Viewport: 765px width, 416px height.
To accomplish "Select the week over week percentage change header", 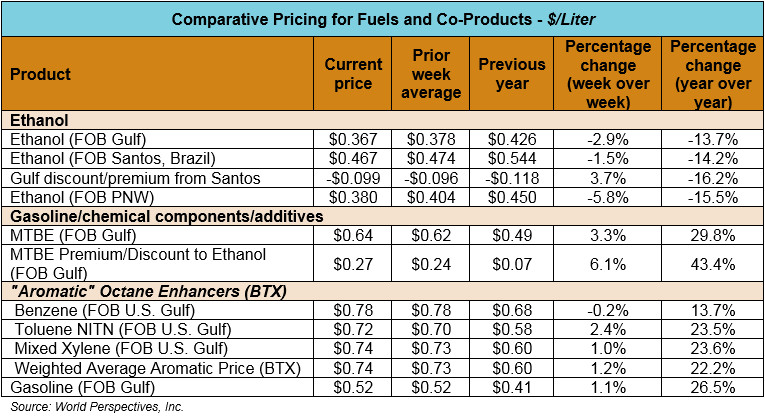I will coord(607,74).
